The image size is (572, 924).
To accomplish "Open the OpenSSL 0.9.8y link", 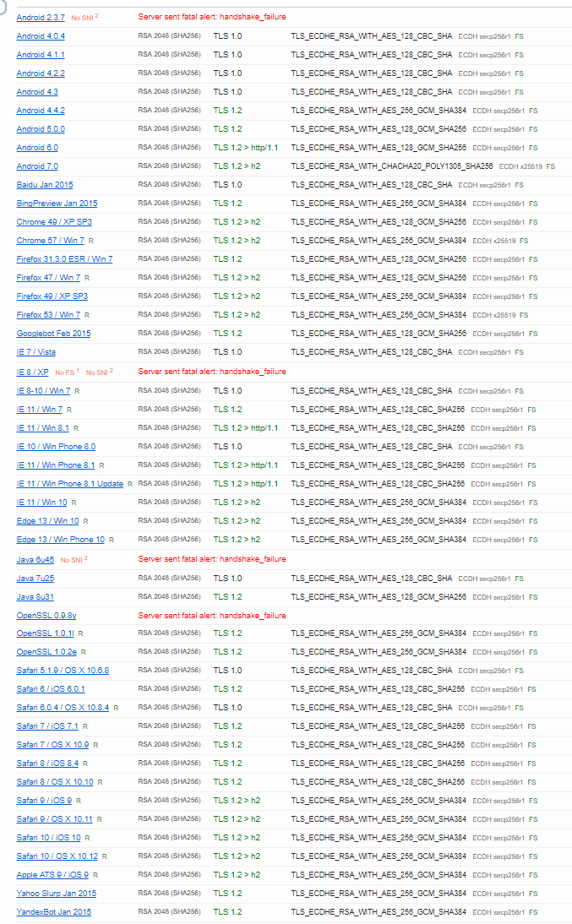I will click(x=46, y=616).
